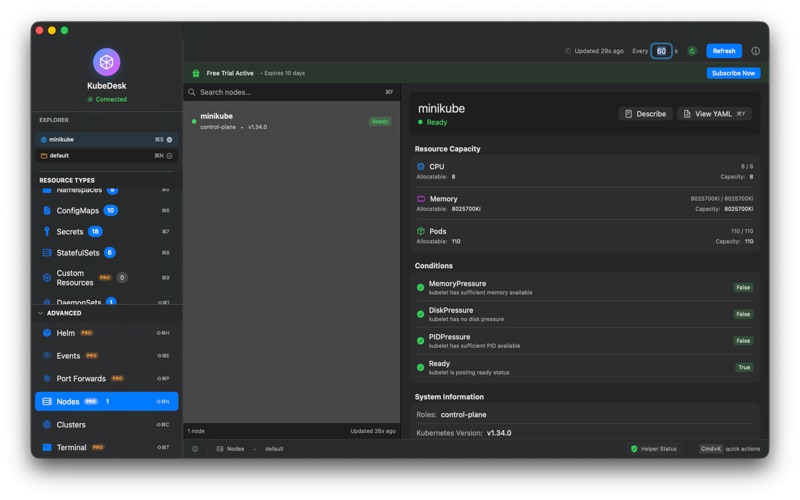This screenshot has width=800, height=500.
Task: Toggle the green auto-refresh button
Action: click(x=692, y=51)
